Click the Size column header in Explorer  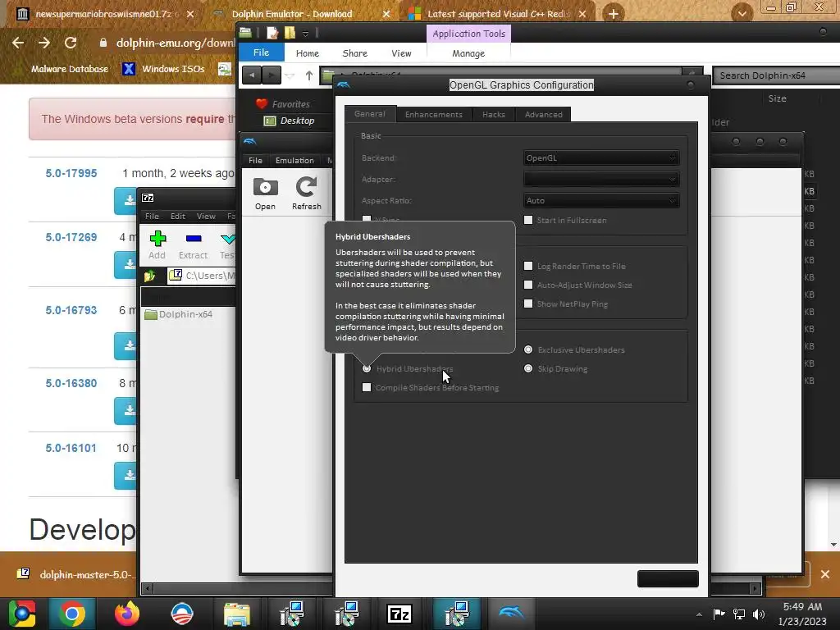point(777,98)
